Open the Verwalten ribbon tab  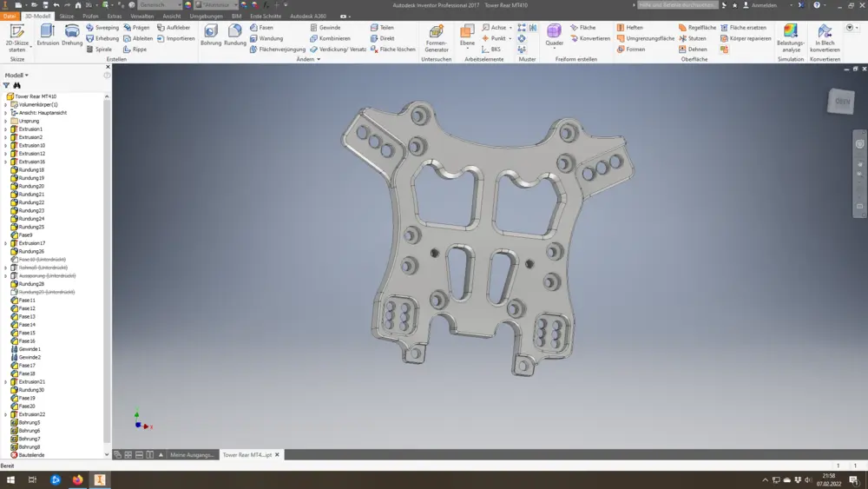[141, 16]
